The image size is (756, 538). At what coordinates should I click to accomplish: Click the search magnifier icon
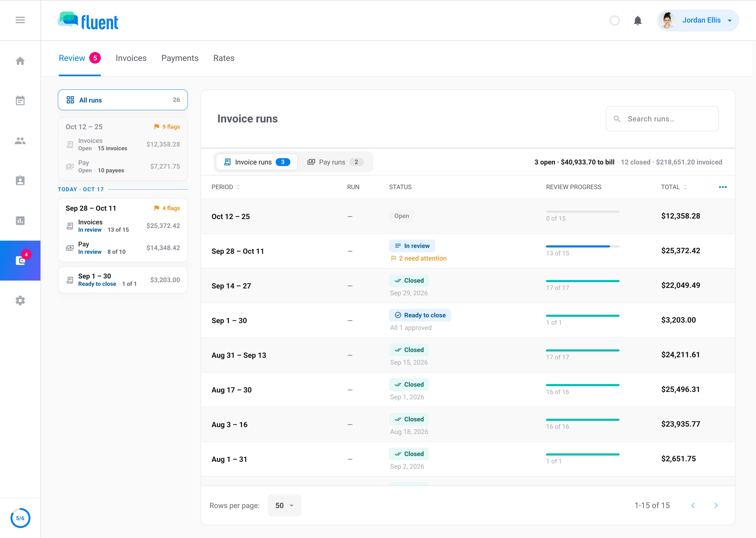[617, 119]
